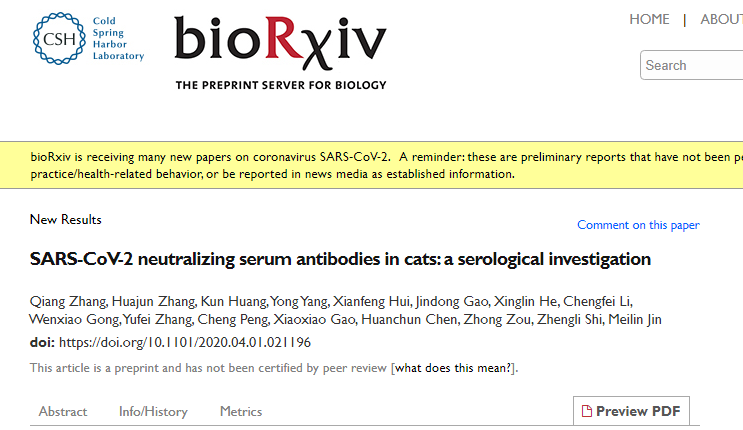Select author Meilin Jin

point(638,320)
